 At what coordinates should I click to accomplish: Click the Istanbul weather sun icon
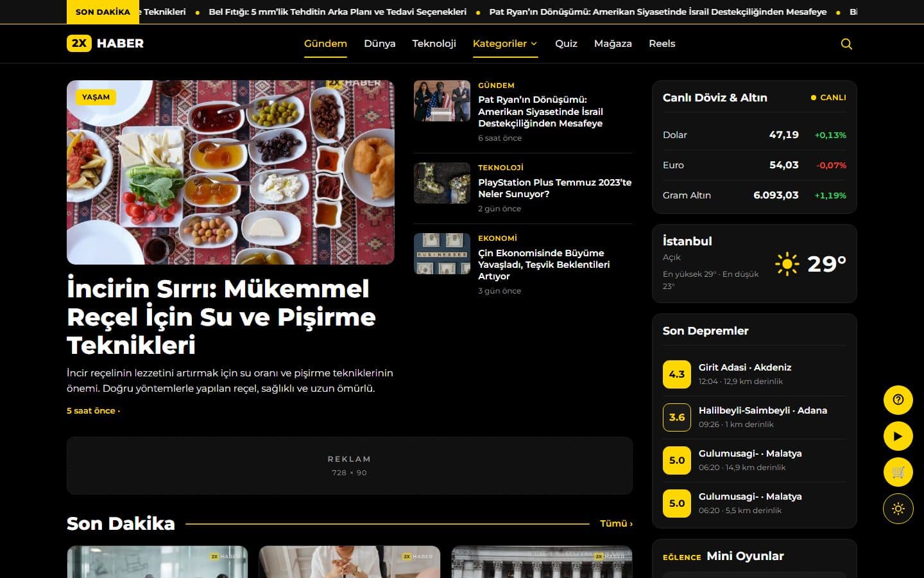click(x=787, y=264)
